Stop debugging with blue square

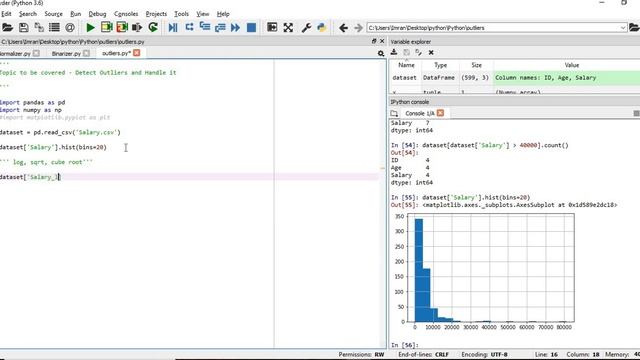(x=251, y=28)
